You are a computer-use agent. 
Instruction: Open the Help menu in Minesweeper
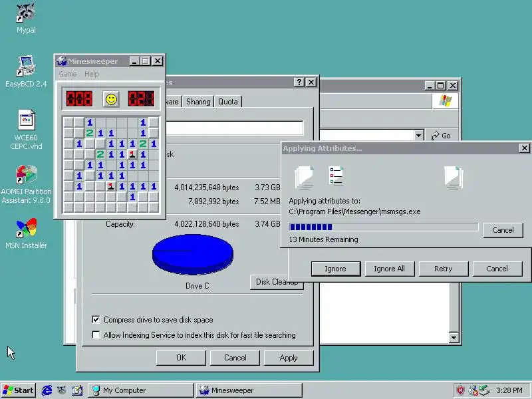(91, 74)
